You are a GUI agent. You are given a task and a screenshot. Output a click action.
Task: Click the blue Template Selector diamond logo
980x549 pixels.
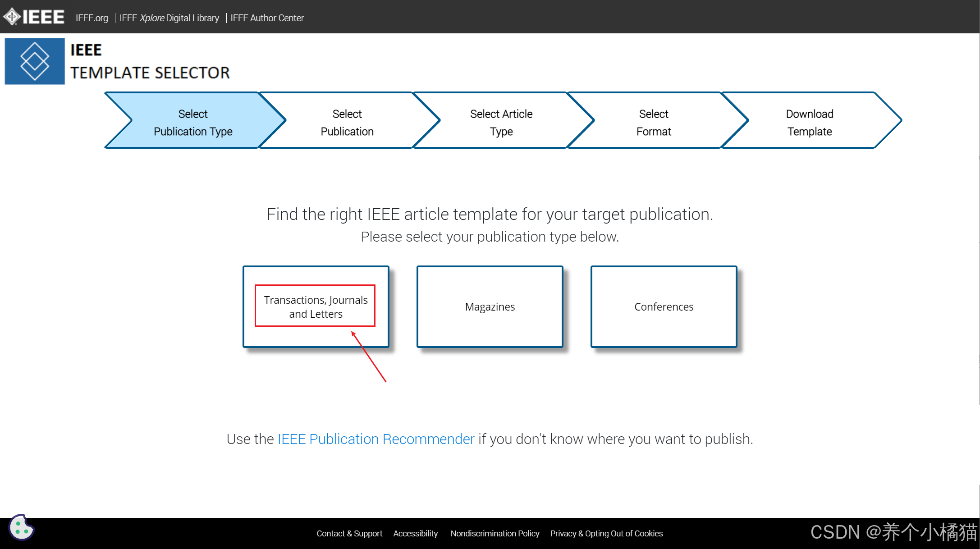pyautogui.click(x=35, y=61)
